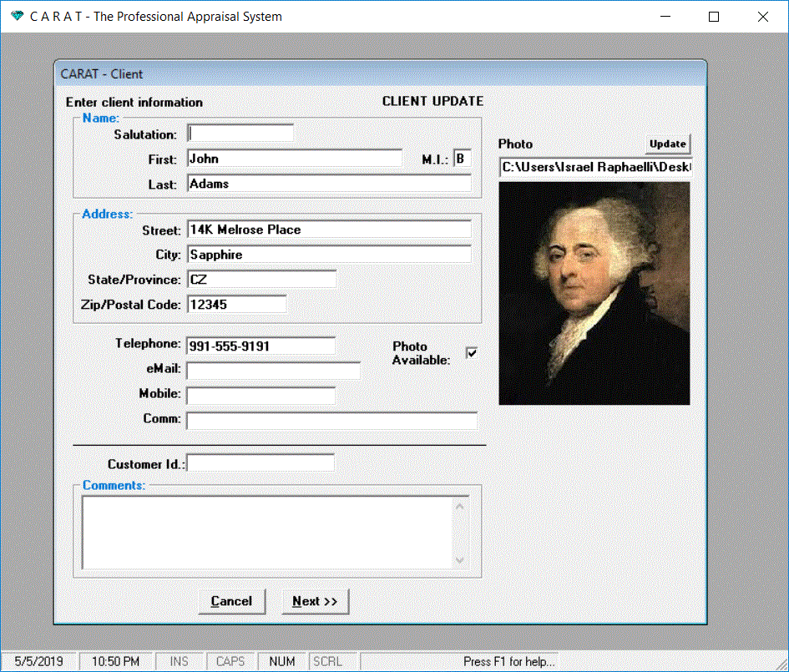Click the Update photo button
This screenshot has width=789, height=672.
click(667, 144)
